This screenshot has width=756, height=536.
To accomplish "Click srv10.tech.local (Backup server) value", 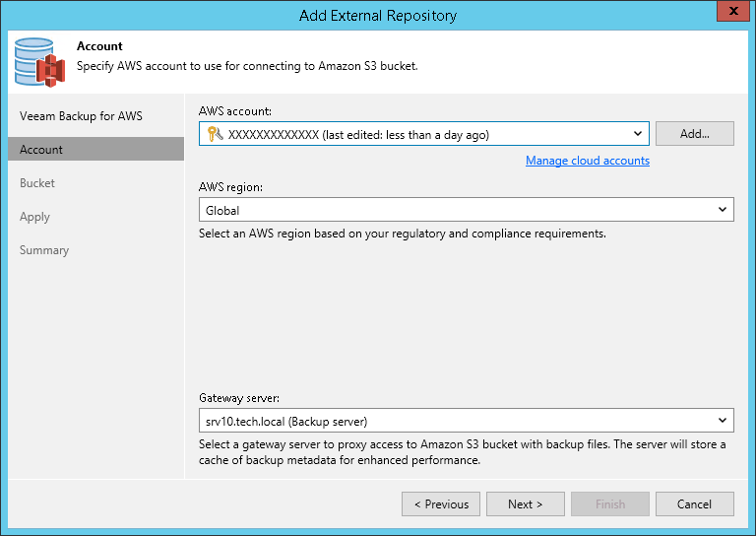I will 286,422.
